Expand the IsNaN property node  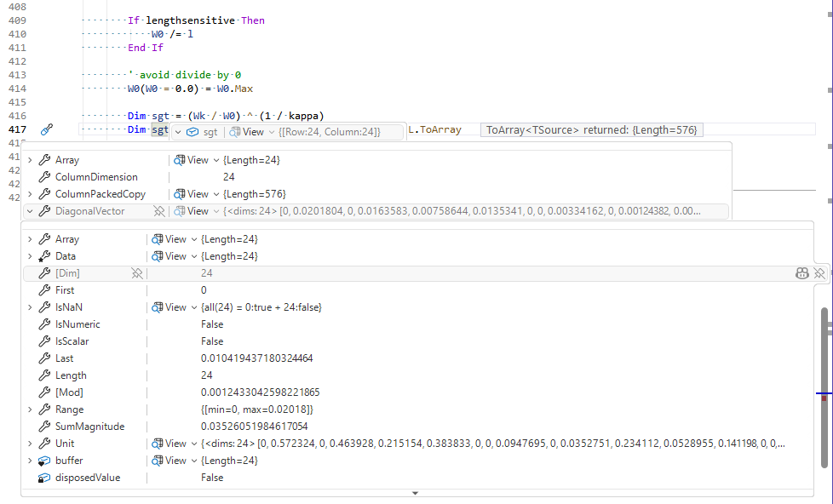(x=30, y=307)
